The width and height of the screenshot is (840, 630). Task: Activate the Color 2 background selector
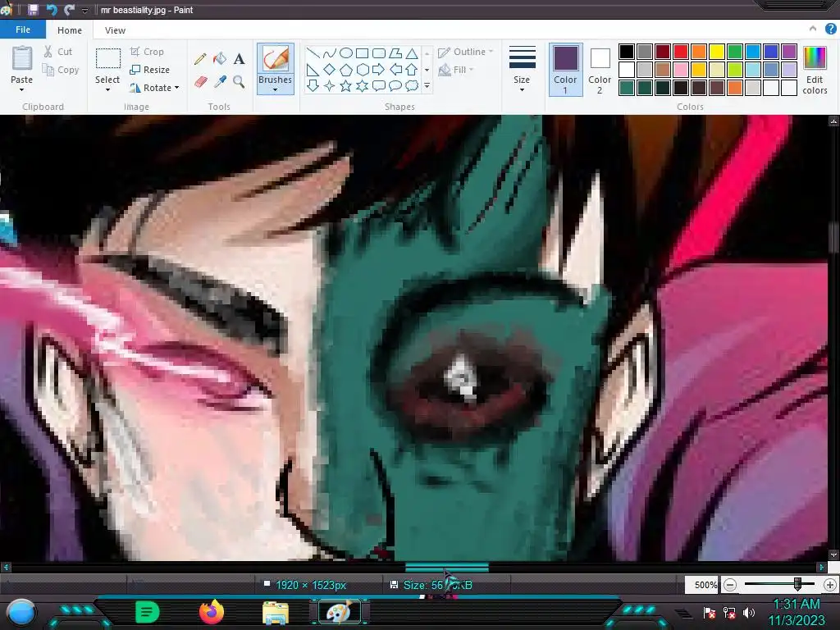(600, 70)
